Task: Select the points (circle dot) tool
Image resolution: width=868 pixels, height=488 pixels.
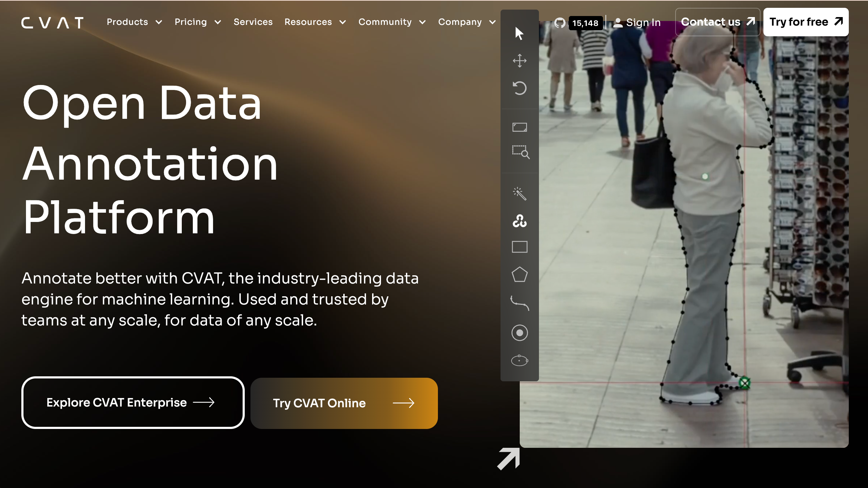Action: click(x=519, y=333)
